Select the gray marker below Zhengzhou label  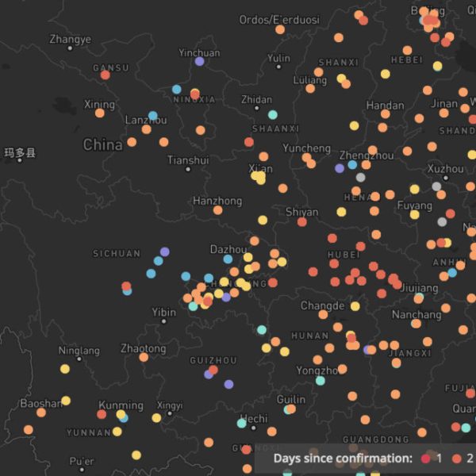[361, 177]
